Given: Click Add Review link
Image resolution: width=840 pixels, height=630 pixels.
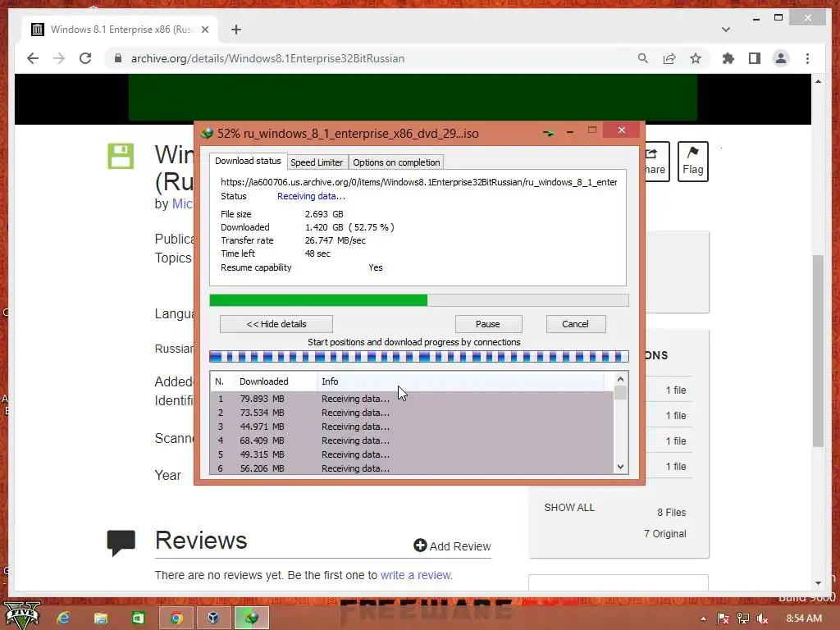Looking at the screenshot, I should pos(452,546).
